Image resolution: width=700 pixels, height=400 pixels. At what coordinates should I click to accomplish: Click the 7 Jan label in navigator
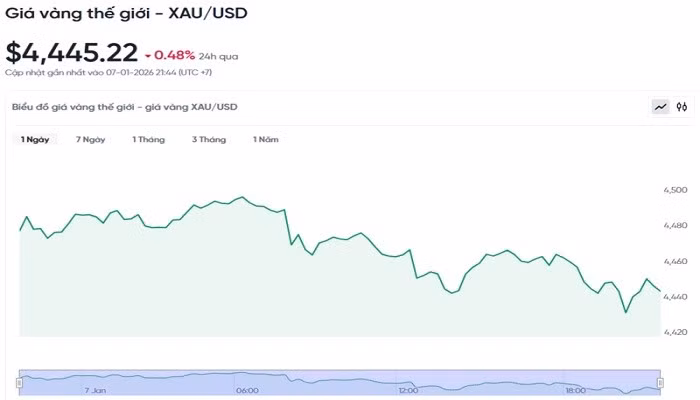pyautogui.click(x=96, y=390)
